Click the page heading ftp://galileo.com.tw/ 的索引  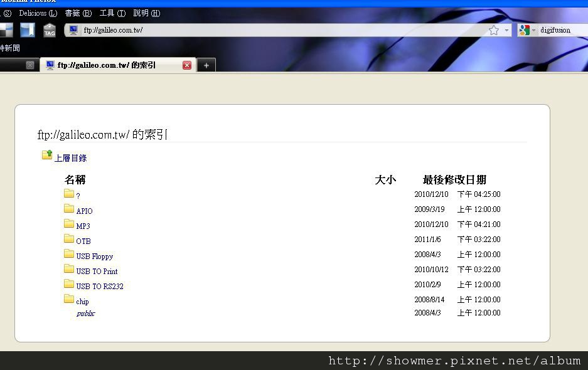pos(102,134)
